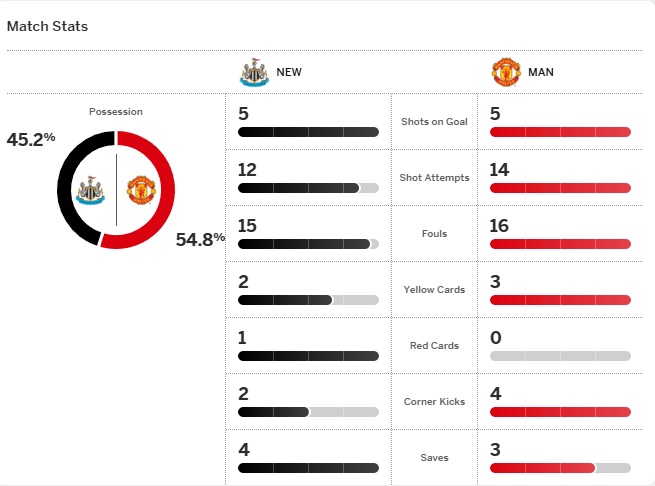Image resolution: width=655 pixels, height=486 pixels.
Task: Click the 54.8% possession value
Action: (200, 239)
